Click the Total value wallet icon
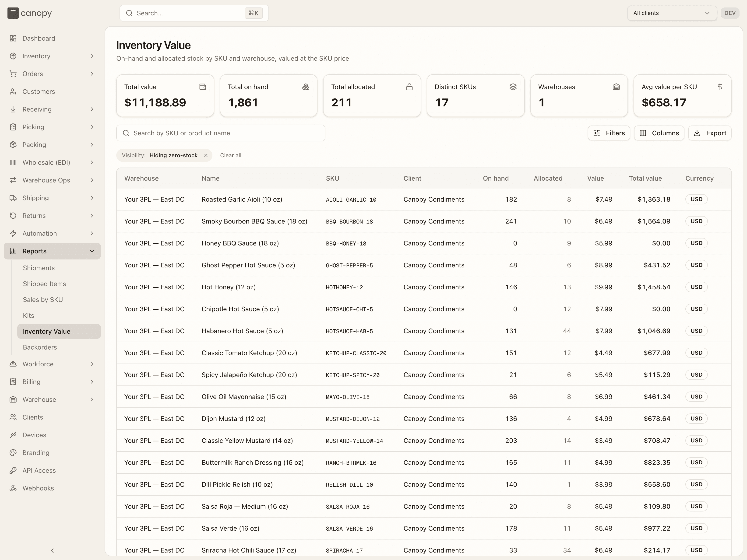Image resolution: width=747 pixels, height=560 pixels. (203, 87)
